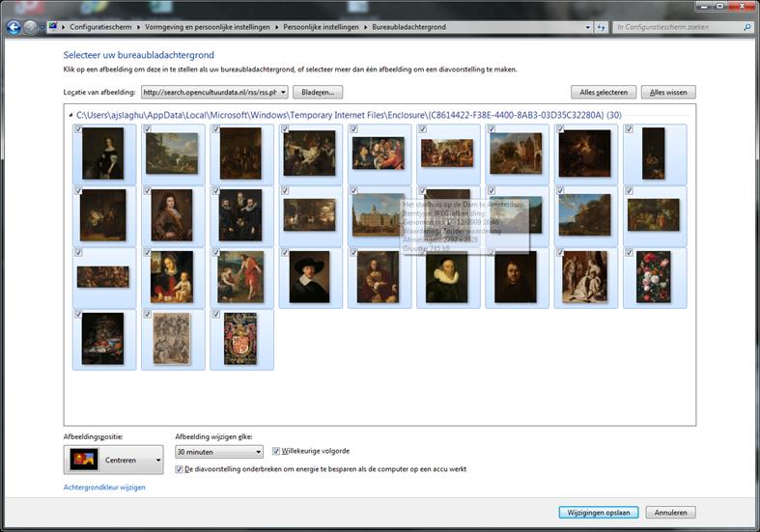Select the fifth thumbnail in the first row
Screen dimensions: 760x532
tap(379, 154)
